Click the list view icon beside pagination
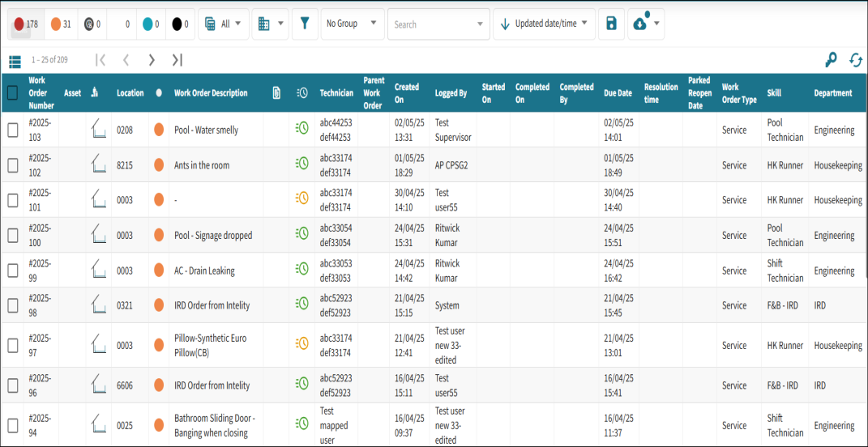The image size is (868, 447). [15, 60]
